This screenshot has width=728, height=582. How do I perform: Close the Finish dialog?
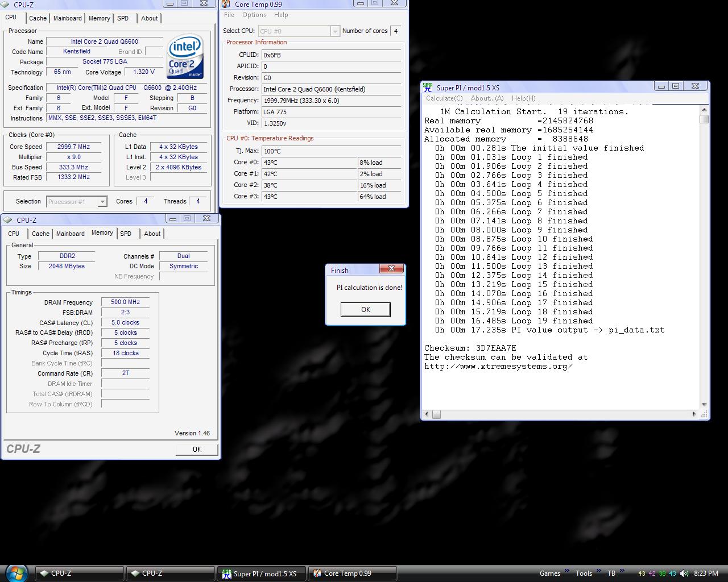coord(391,268)
